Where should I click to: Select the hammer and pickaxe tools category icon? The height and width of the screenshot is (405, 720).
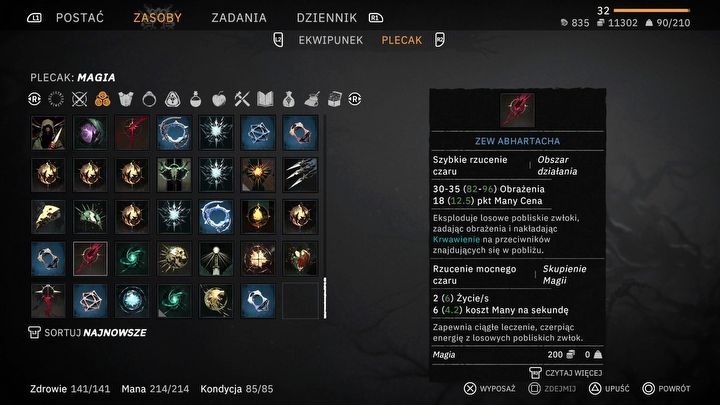[x=242, y=99]
